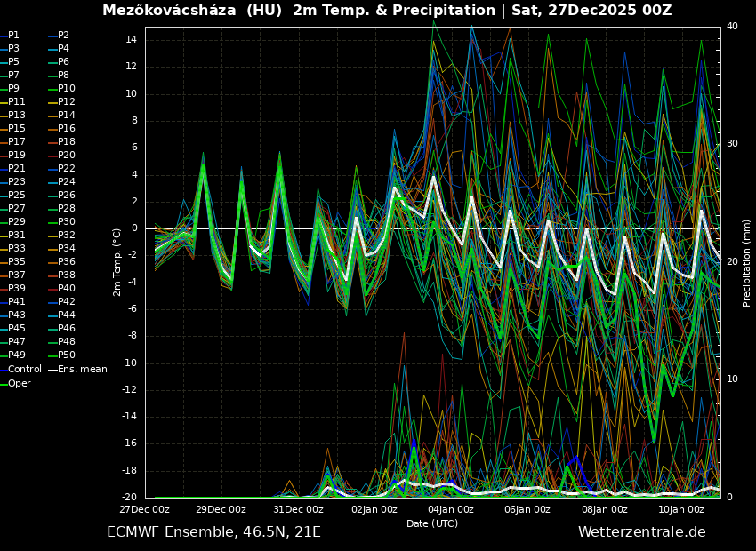Click the 27Dec 00z date tick
Image resolution: width=756 pixels, height=551 pixels.
(144, 510)
